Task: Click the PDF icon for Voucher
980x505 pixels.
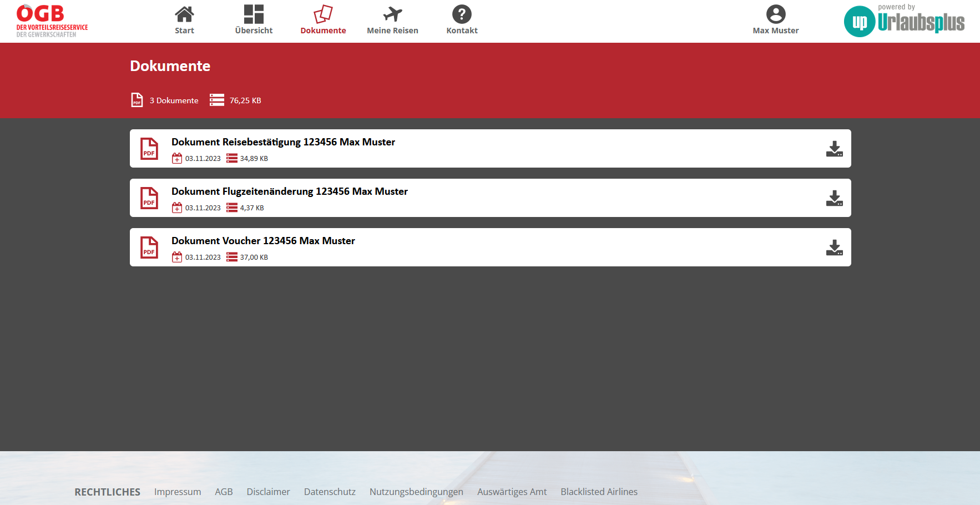Action: [149, 248]
